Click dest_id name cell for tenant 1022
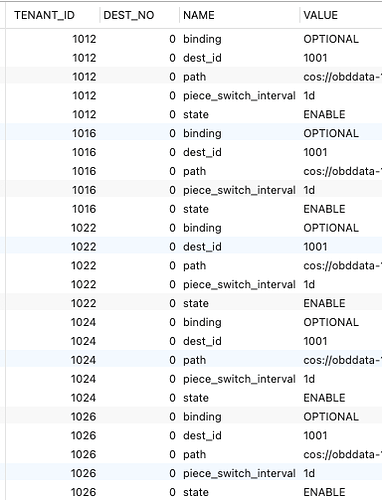This screenshot has height=500, width=382. (202, 247)
